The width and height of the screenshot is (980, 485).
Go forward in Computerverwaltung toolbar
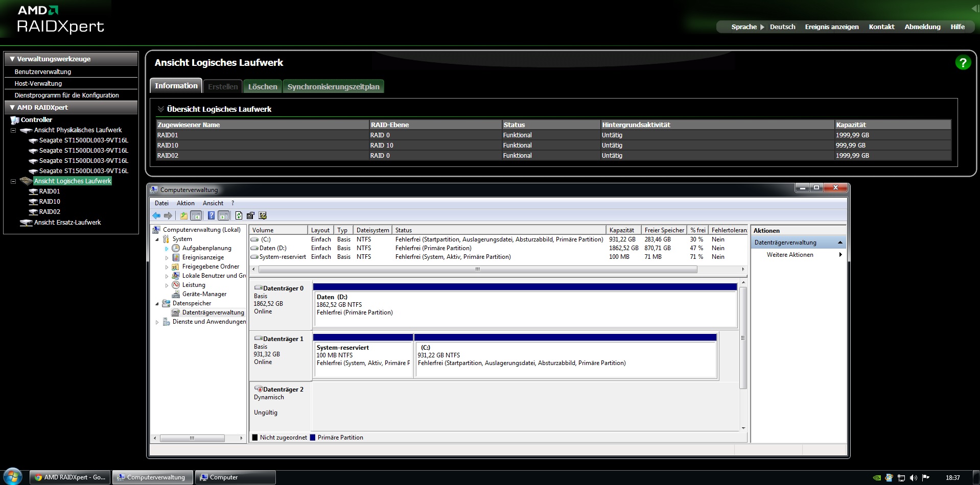(x=168, y=215)
